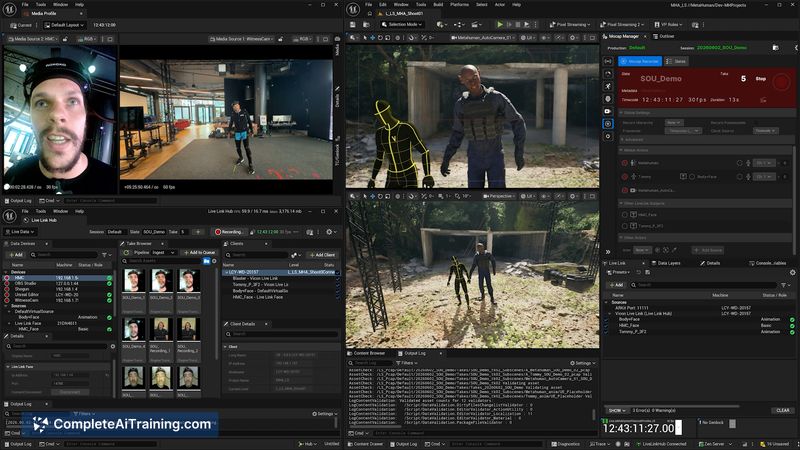Open the Pixel Streaming 2 dropdown
This screenshot has height=450, width=800.
click(622, 24)
